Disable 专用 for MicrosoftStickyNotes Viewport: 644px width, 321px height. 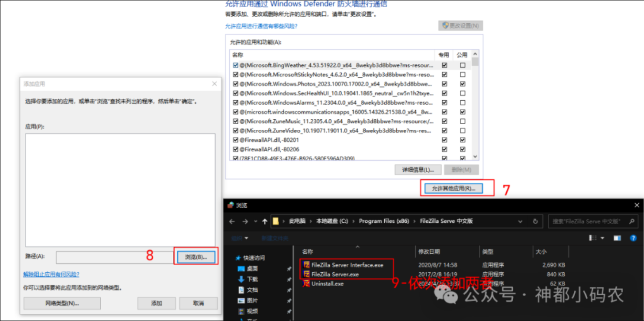click(x=444, y=74)
